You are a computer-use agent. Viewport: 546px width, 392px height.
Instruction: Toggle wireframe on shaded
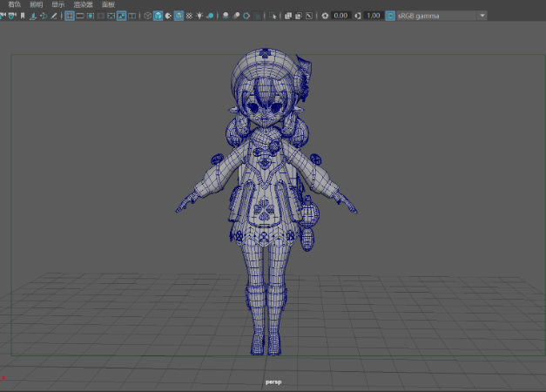pos(179,16)
